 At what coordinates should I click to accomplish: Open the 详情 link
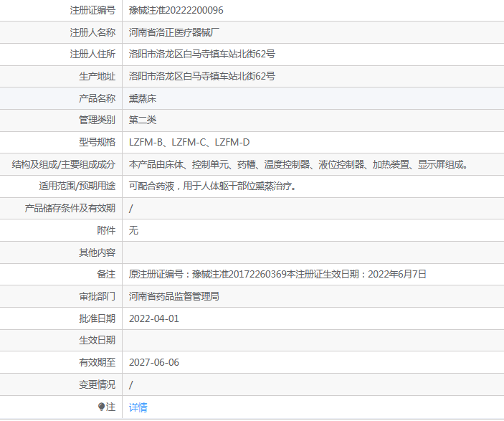click(x=138, y=407)
